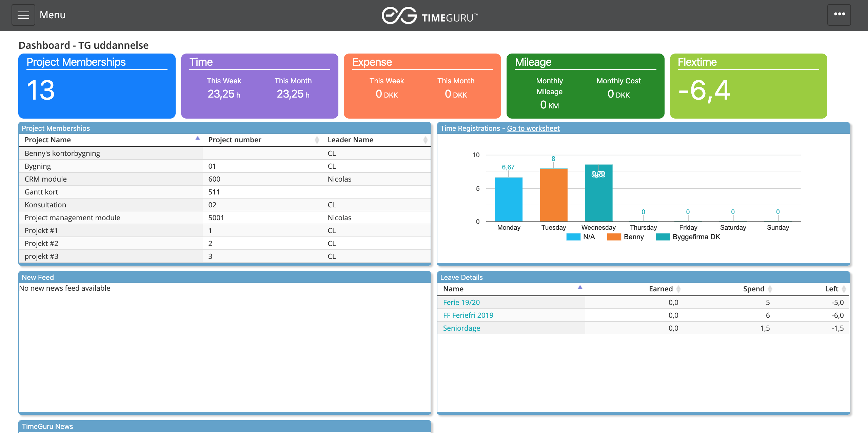Screen dimensions: 868x433
Task: Click the Dashboard - TG uddannelse title
Action: 83,45
